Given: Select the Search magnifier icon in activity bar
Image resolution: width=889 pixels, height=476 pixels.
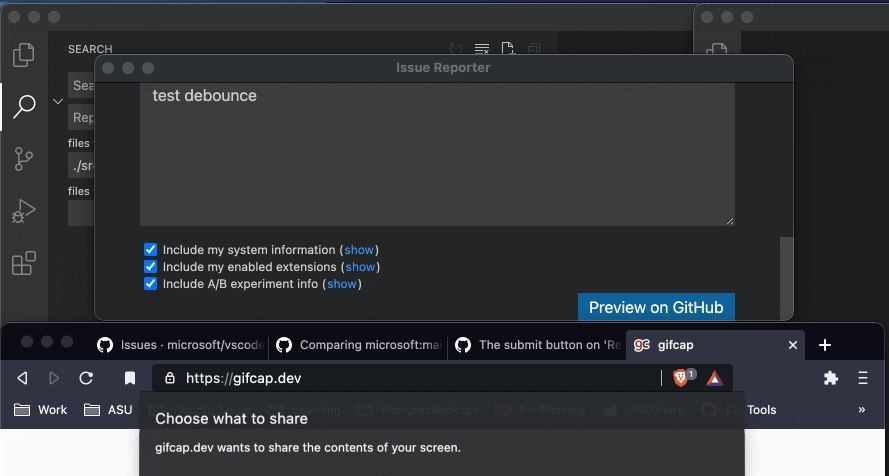Looking at the screenshot, I should point(24,106).
